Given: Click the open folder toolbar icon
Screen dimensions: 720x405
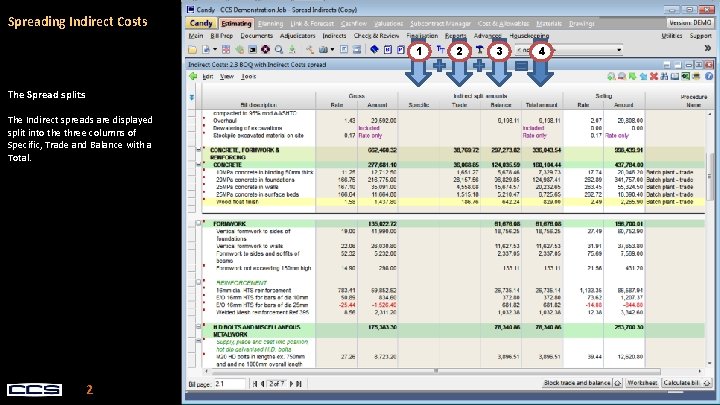Looking at the screenshot, I should [x=192, y=50].
